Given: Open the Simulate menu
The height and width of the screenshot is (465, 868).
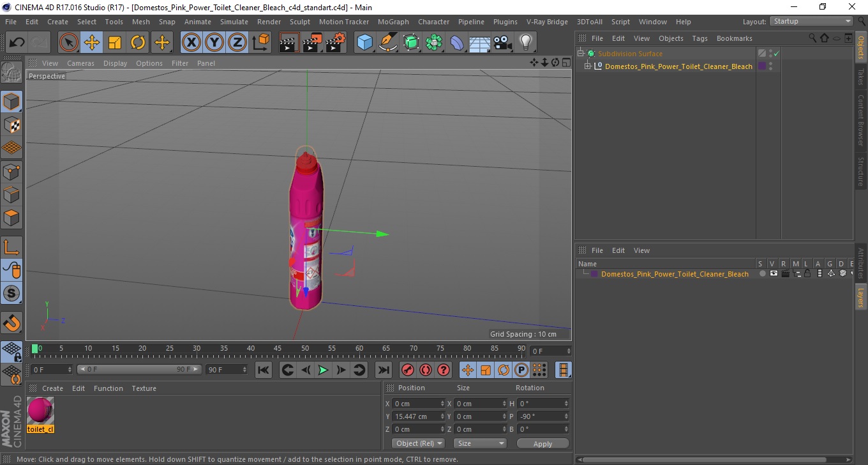Looking at the screenshot, I should pos(234,21).
